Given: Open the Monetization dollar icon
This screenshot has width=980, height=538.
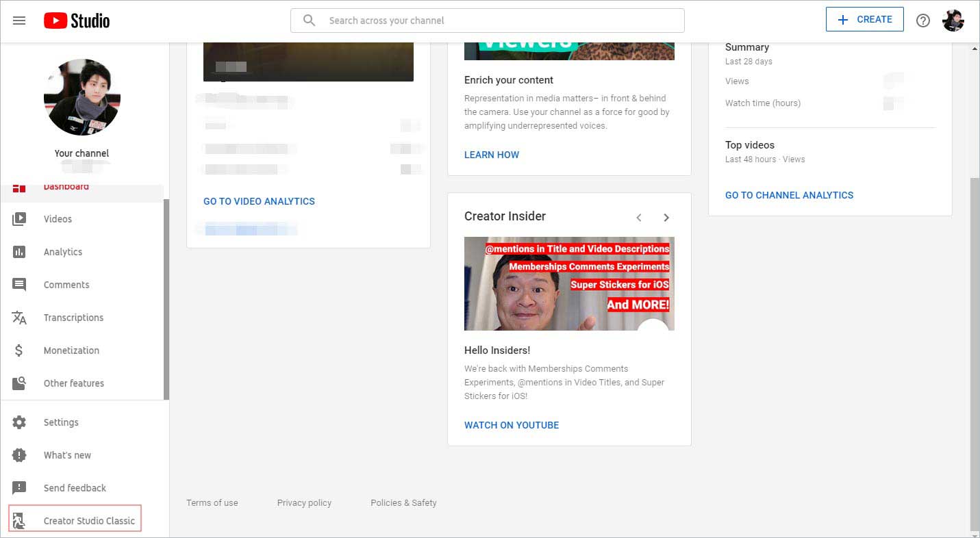Looking at the screenshot, I should [21, 350].
